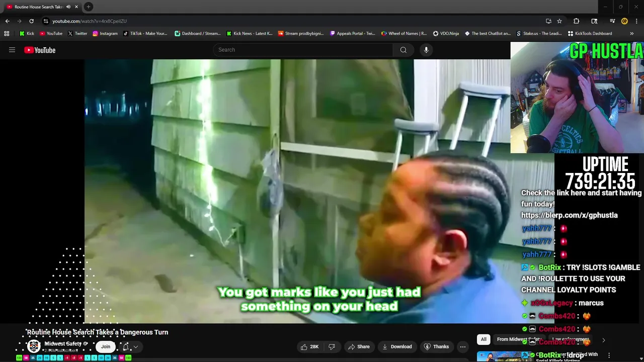644x362 pixels.
Task: Open the Kick bookmark
Action: (x=27, y=34)
